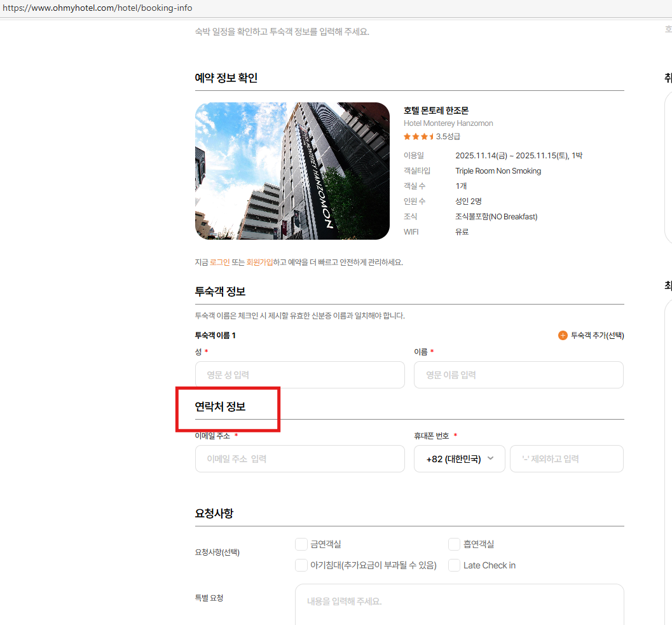Click the 이메일 주소 입력 field
This screenshot has height=625, width=672.
300,458
